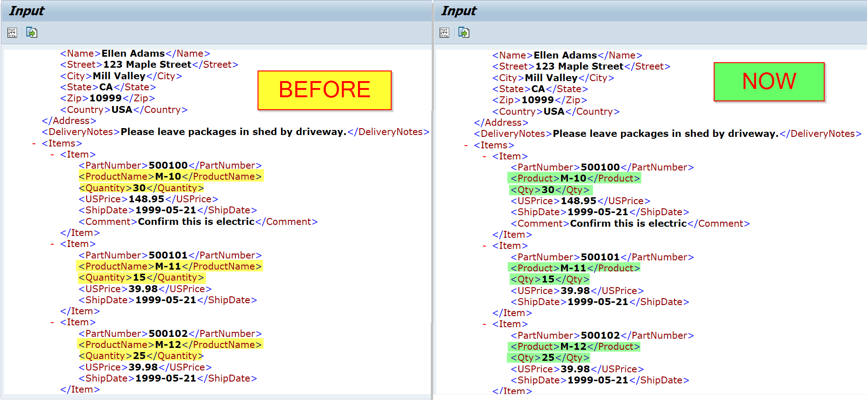Click the highlighted Qty 30 element

[550, 190]
